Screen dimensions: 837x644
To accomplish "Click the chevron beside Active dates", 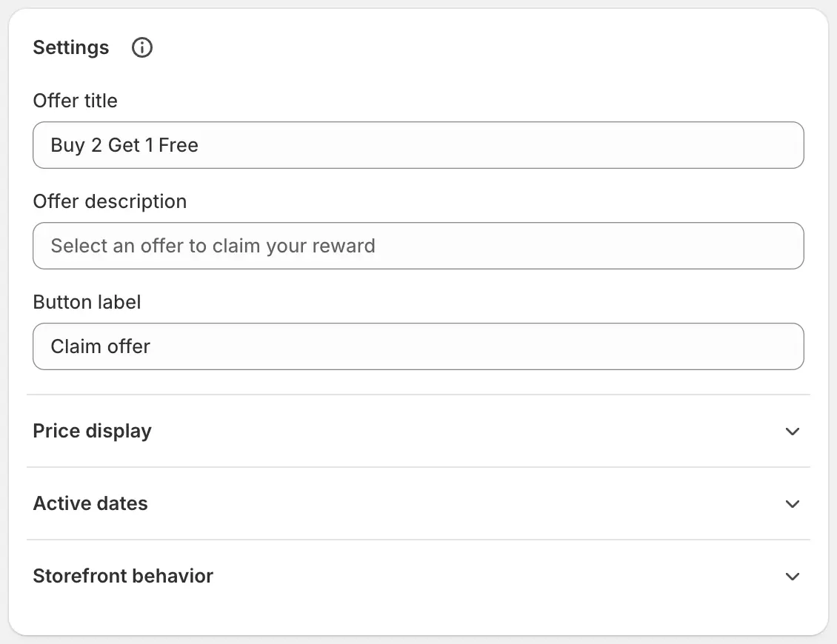I will (793, 503).
